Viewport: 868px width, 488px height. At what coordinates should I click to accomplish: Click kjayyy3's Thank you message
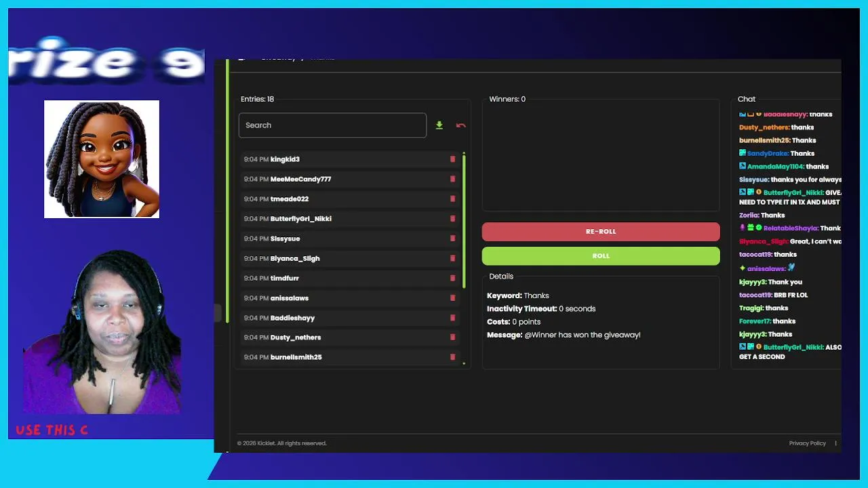(770, 282)
